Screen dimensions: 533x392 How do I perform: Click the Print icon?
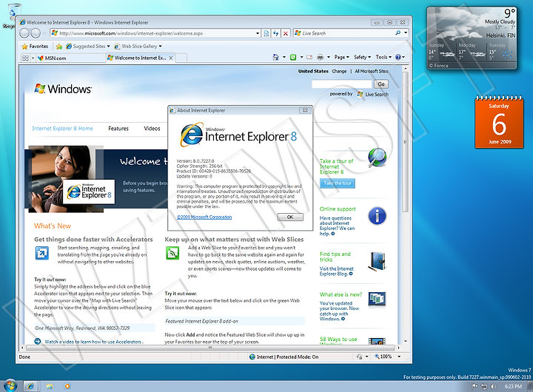(x=320, y=57)
